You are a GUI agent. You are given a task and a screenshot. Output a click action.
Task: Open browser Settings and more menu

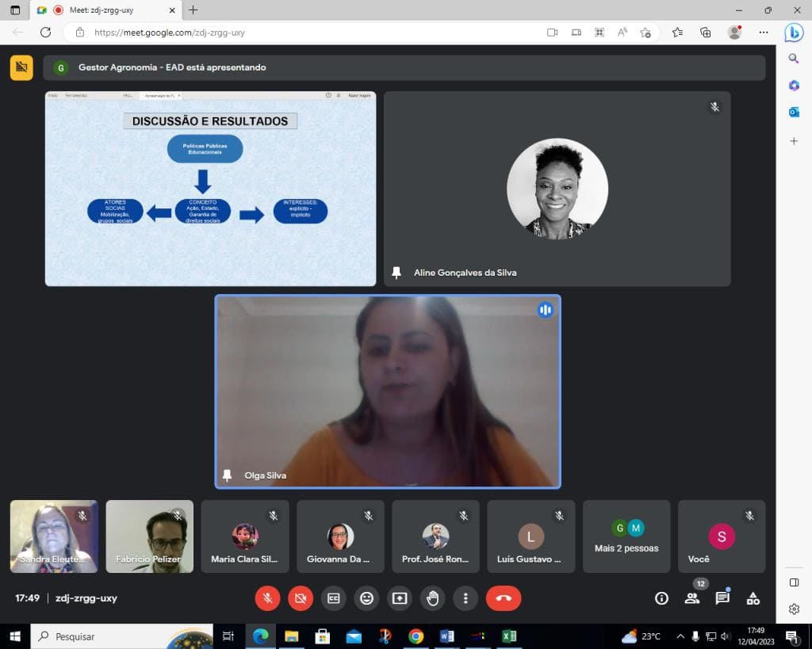coord(764,32)
